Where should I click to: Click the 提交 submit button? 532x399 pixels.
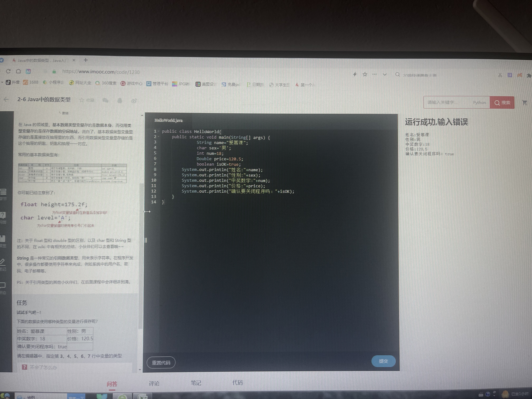click(383, 361)
